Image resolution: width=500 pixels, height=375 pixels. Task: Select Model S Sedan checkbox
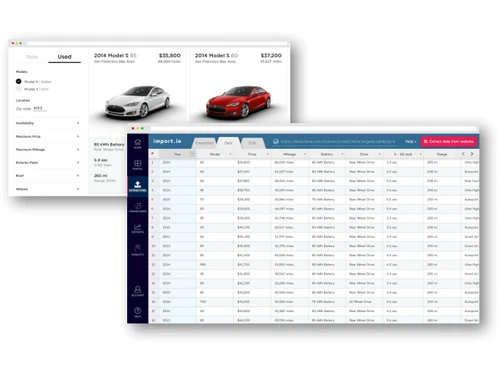19,81
